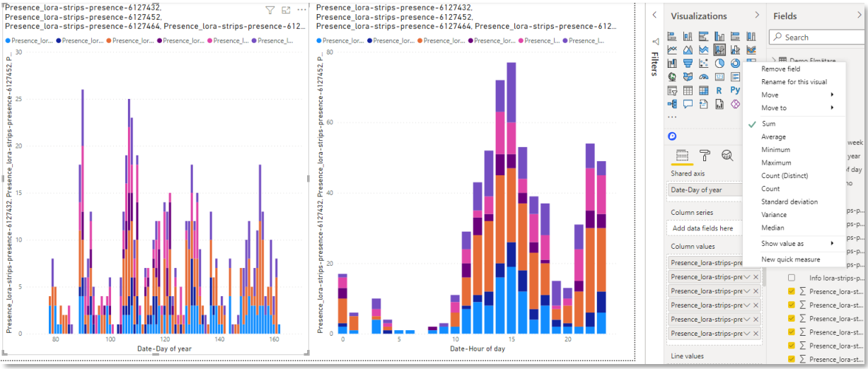Screen dimensions: 868x369
Task: Select the matrix visual
Action: tap(704, 90)
